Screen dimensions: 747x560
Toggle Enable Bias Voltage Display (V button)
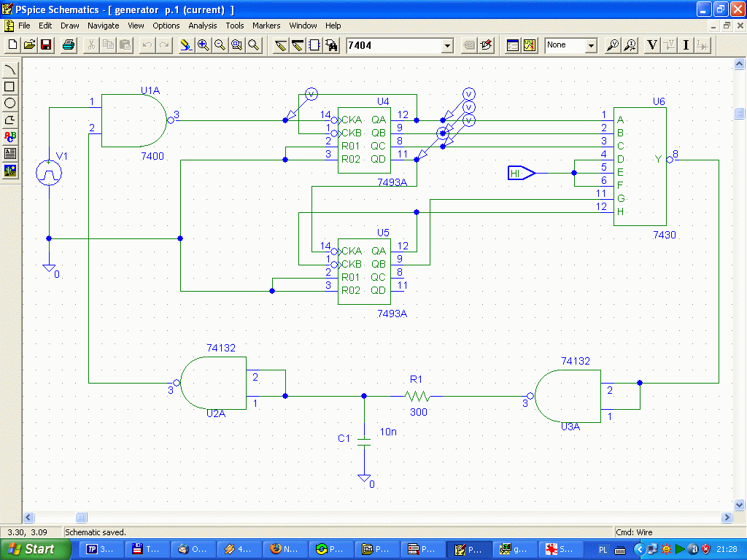652,45
